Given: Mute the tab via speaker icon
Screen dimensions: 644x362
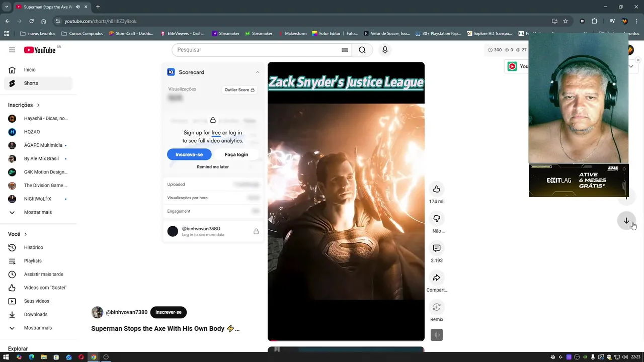Looking at the screenshot, I should pos(78,7).
